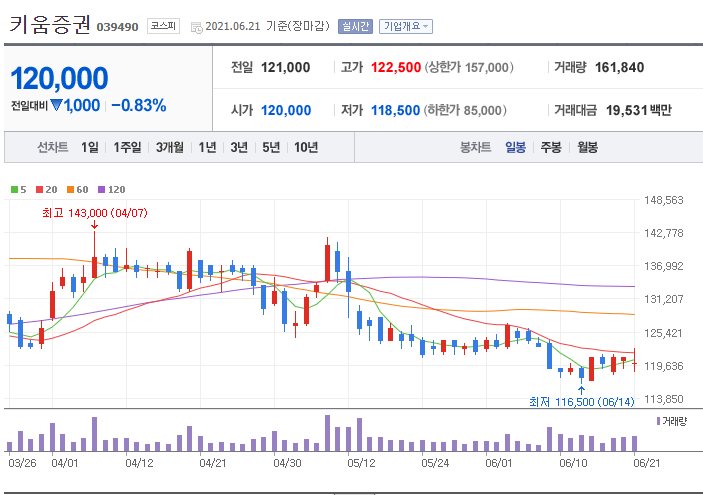
Task: Click the red 20-day moving average swatch
Action: (x=39, y=190)
